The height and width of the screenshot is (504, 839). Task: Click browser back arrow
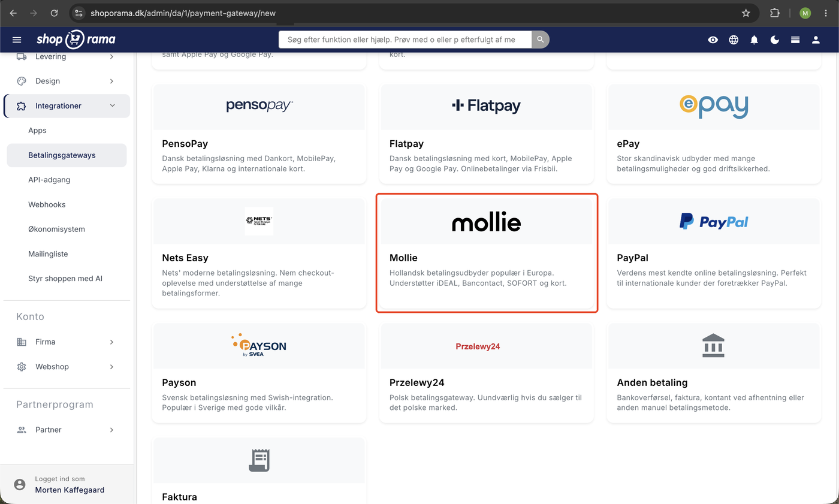pyautogui.click(x=13, y=13)
